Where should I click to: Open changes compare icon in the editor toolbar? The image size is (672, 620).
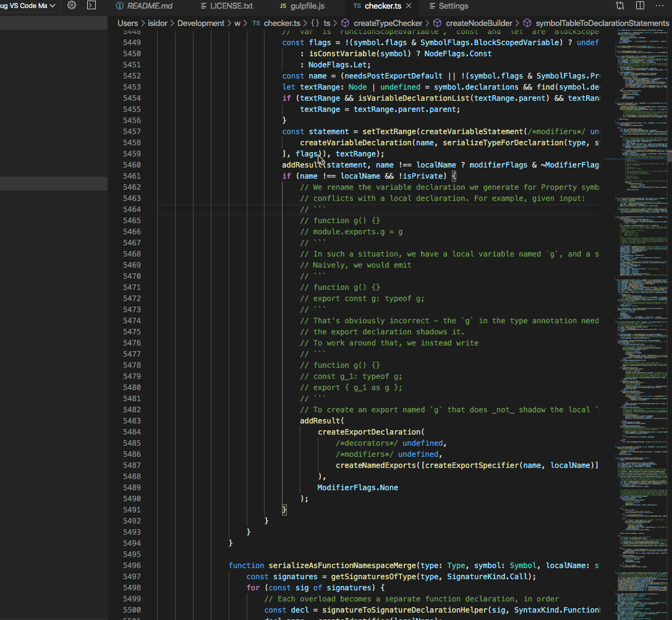[620, 6]
